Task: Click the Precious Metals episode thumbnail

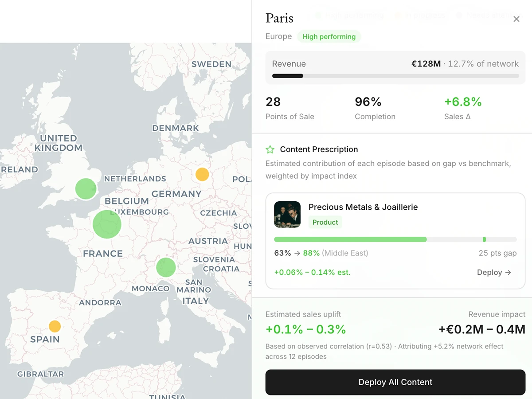Action: point(287,214)
